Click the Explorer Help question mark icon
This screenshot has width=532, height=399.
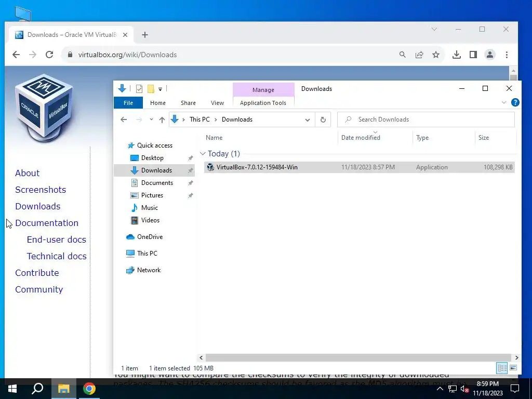pos(515,102)
